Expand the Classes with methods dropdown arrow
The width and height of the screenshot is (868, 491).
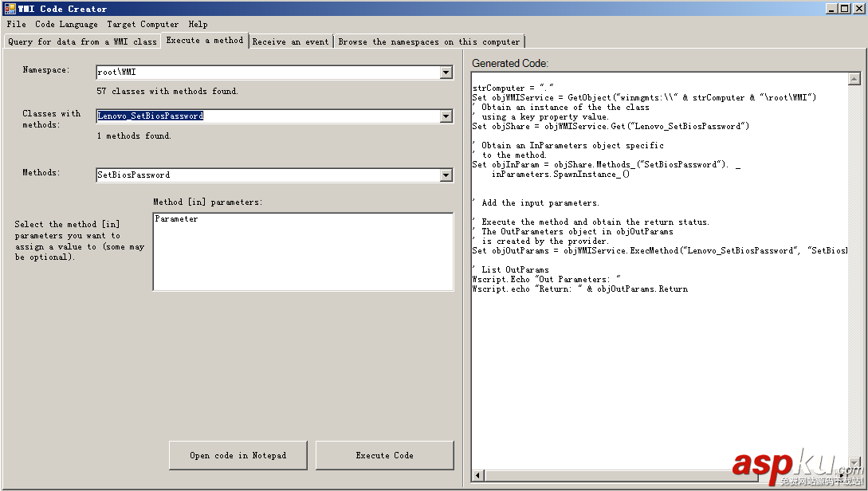tap(446, 116)
